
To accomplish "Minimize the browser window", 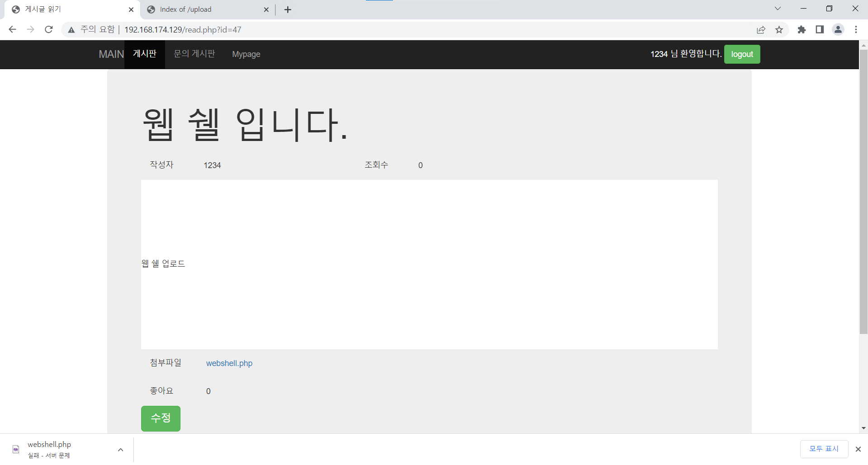I will tap(803, 9).
